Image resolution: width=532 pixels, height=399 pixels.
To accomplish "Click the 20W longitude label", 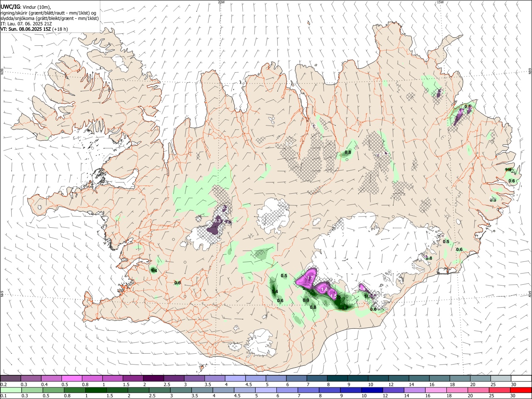I will tap(221, 2).
